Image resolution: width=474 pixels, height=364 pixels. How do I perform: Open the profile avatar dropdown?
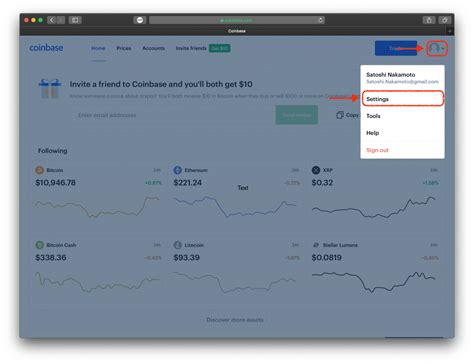[437, 49]
